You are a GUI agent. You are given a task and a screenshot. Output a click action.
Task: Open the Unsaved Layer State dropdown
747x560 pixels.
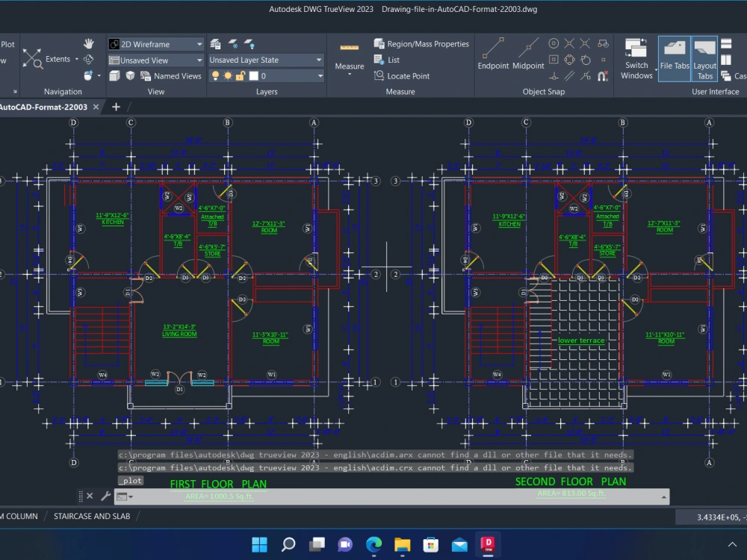[318, 60]
